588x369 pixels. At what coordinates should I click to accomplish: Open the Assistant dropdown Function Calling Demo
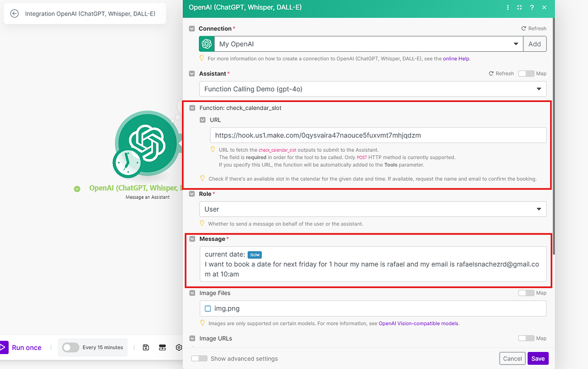[373, 89]
